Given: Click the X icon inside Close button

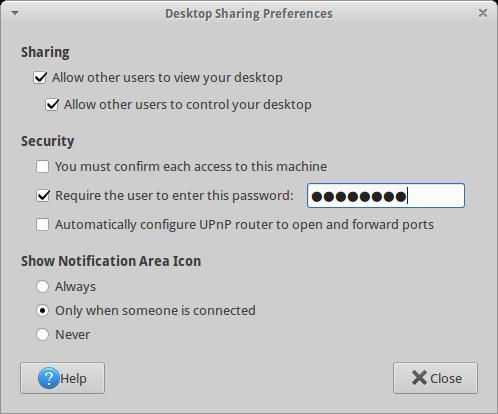Looking at the screenshot, I should (x=419, y=378).
